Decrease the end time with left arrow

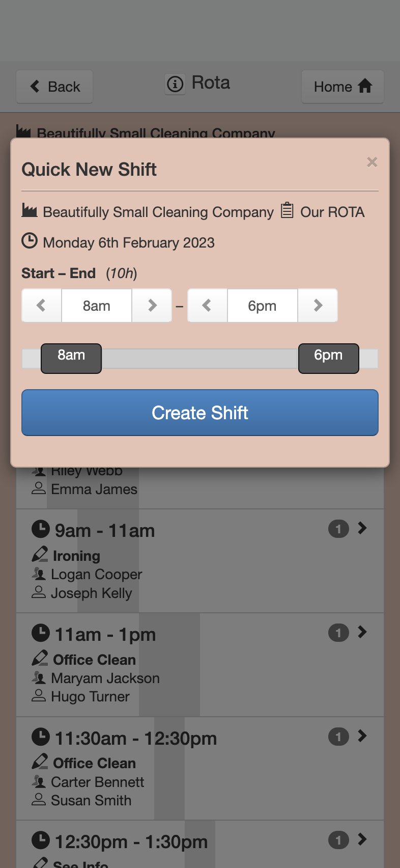point(207,306)
